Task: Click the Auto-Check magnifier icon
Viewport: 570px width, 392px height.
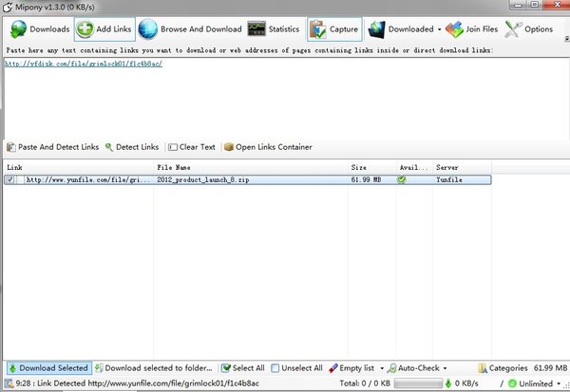Action: point(391,368)
